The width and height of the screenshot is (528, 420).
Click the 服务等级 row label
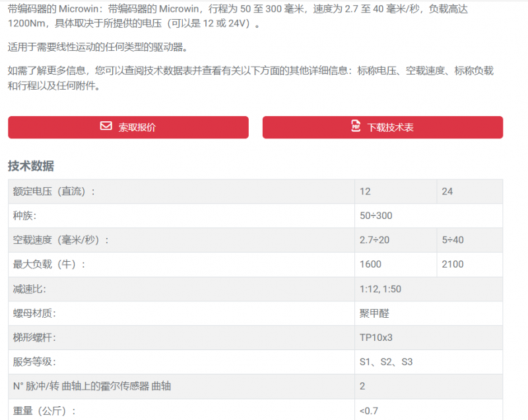coord(34,362)
